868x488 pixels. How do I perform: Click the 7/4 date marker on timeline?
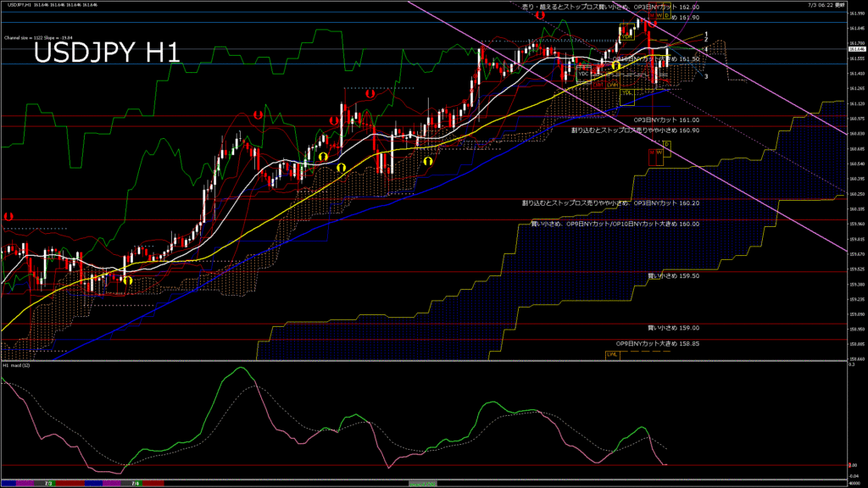coord(136,483)
